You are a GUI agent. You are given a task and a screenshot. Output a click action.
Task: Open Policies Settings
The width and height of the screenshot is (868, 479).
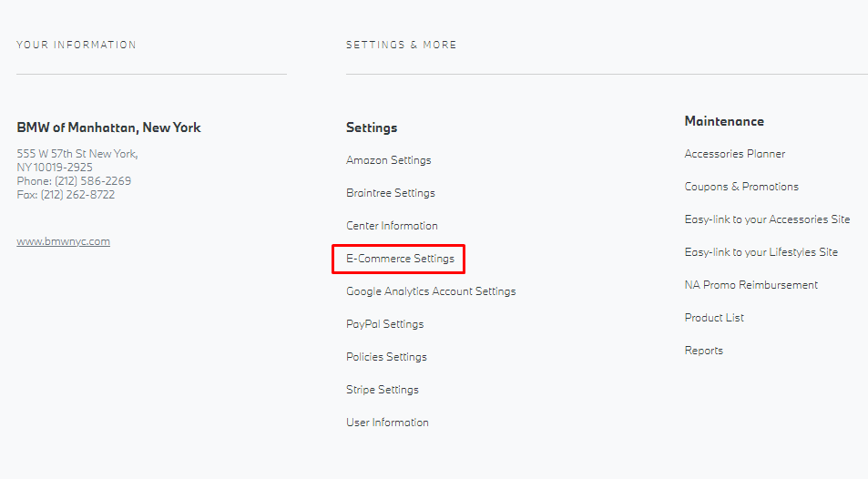coord(386,357)
